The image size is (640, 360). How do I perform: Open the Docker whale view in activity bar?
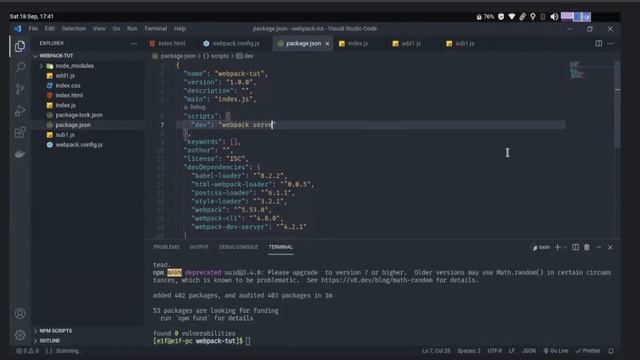(20, 154)
